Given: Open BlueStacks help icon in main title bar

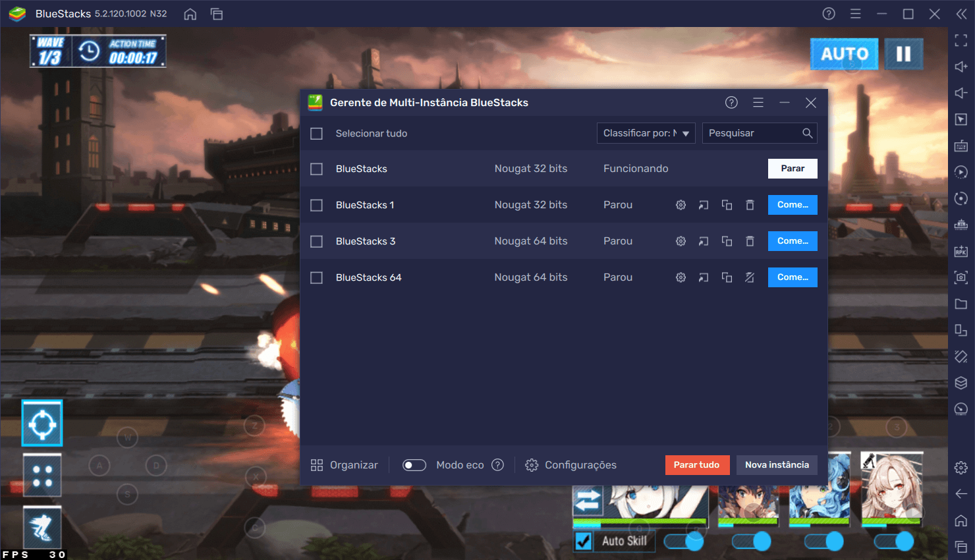Looking at the screenshot, I should [x=829, y=14].
